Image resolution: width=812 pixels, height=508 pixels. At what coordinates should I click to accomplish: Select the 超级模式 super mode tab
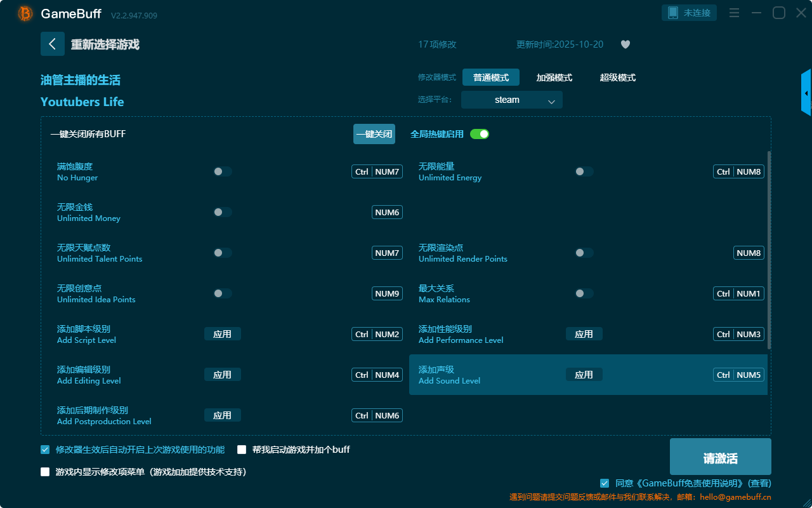click(x=617, y=77)
